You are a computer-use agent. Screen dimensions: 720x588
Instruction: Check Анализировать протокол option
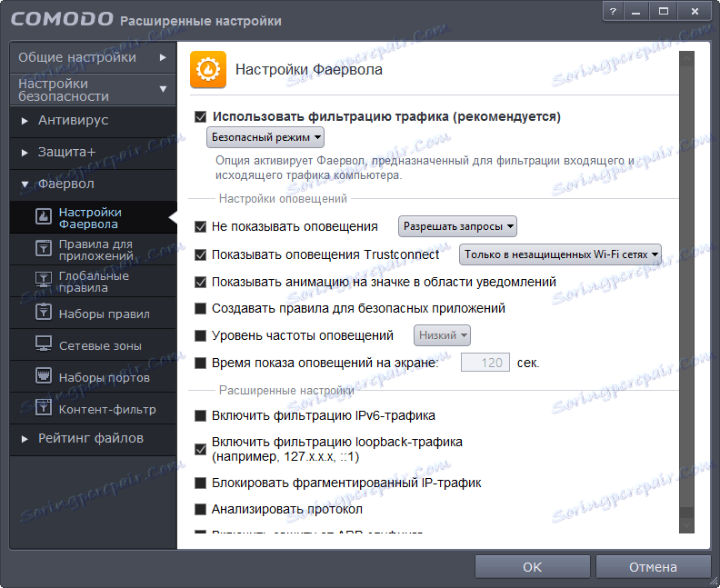pos(200,509)
